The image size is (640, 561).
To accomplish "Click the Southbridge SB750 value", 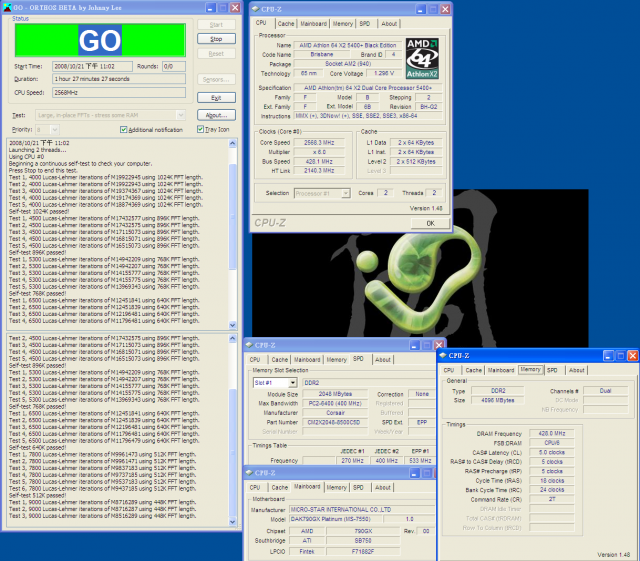I will click(363, 541).
